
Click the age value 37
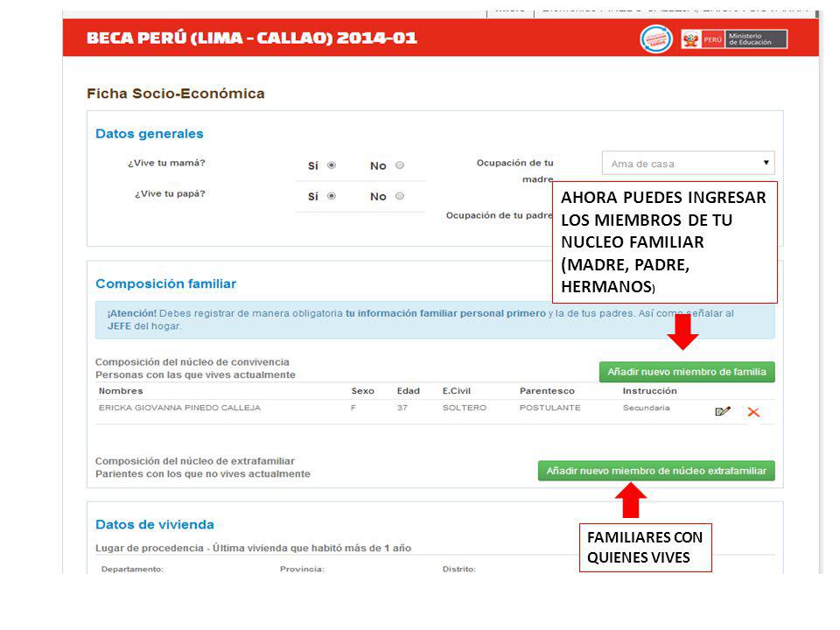pyautogui.click(x=402, y=408)
